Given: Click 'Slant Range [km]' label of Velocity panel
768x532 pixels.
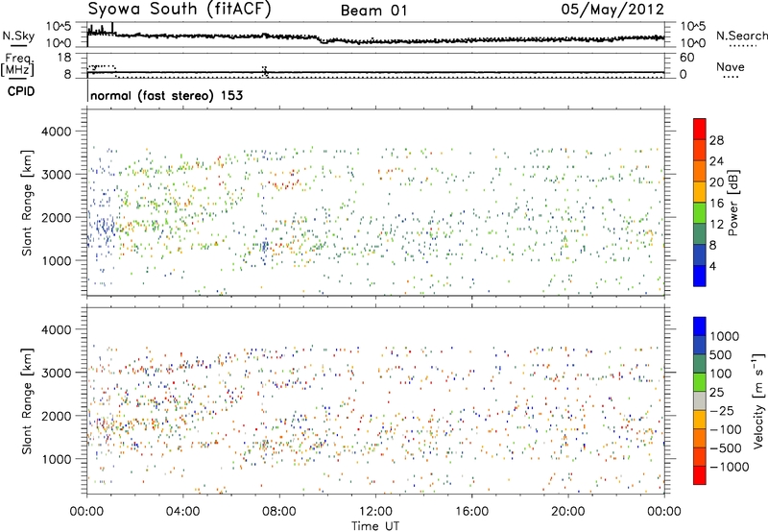Looking at the screenshot, I should pos(27,400).
